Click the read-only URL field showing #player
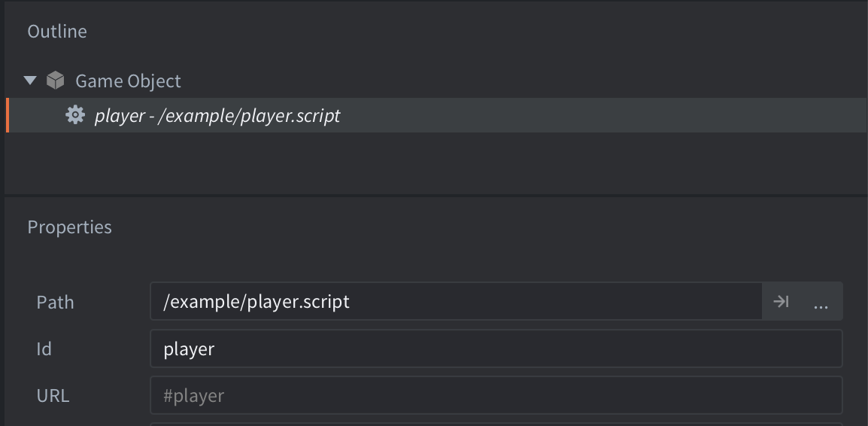This screenshot has width=868, height=426. point(496,395)
